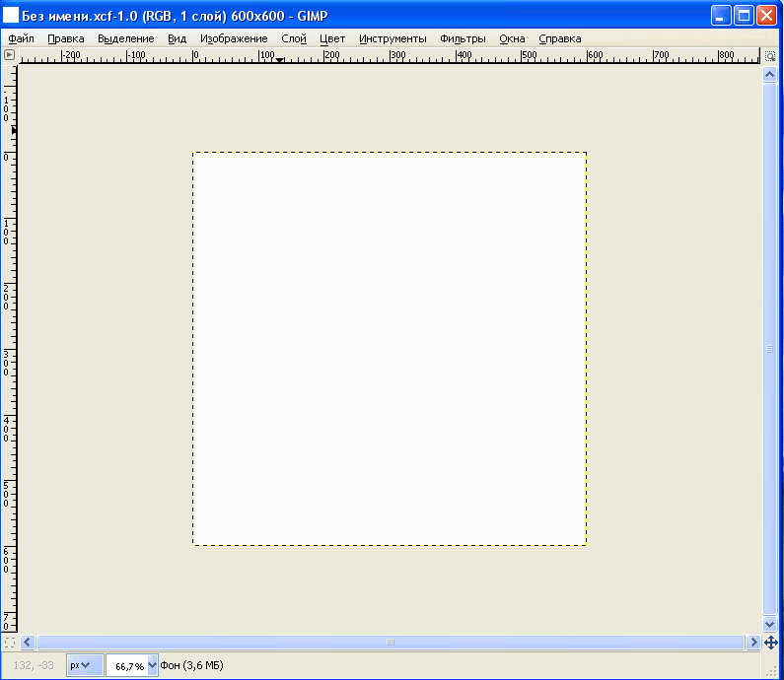
Task: Click the window resize grip corner
Action: tap(770, 670)
